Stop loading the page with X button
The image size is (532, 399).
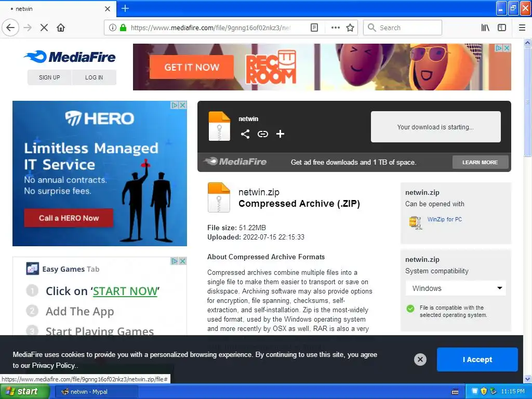44,28
